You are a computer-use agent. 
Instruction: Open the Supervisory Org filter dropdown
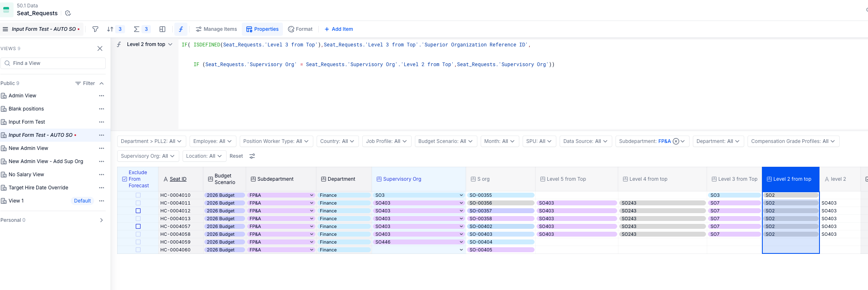(x=148, y=156)
